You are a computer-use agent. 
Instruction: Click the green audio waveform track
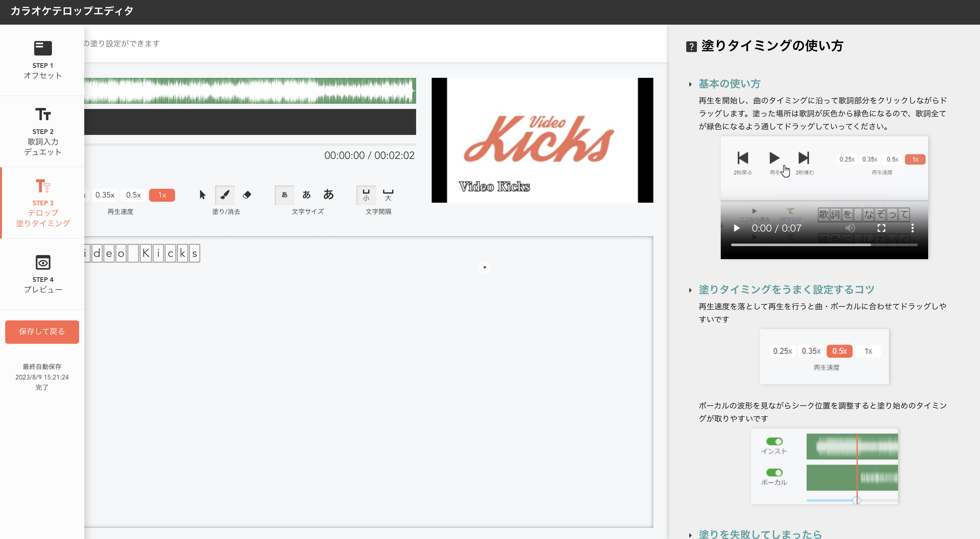(x=250, y=90)
